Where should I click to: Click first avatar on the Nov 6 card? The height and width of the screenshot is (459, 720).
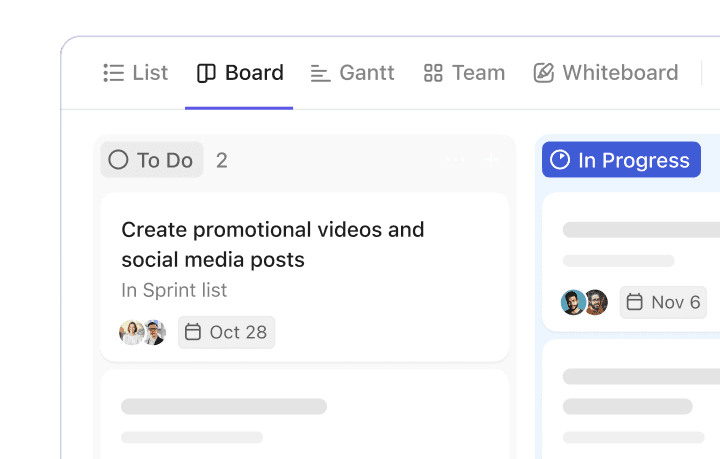point(573,302)
